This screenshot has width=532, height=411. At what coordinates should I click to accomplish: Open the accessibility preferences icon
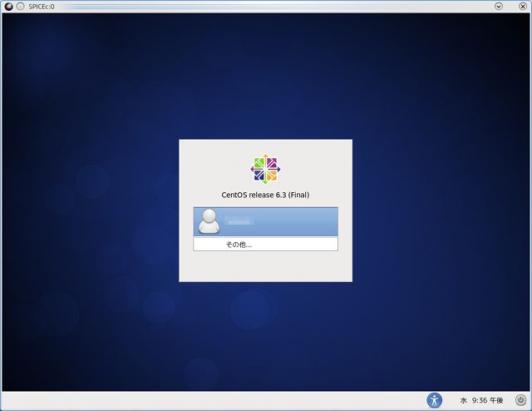point(434,400)
